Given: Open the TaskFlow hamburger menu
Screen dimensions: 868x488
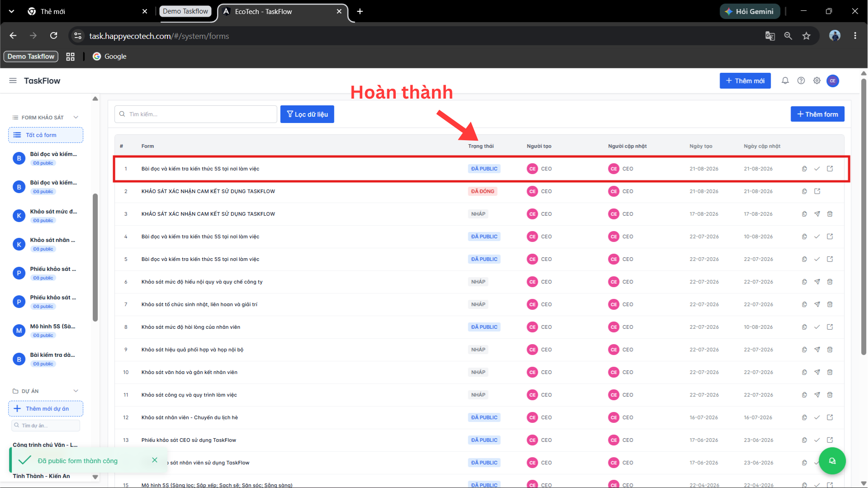Looking at the screenshot, I should pos(13,81).
